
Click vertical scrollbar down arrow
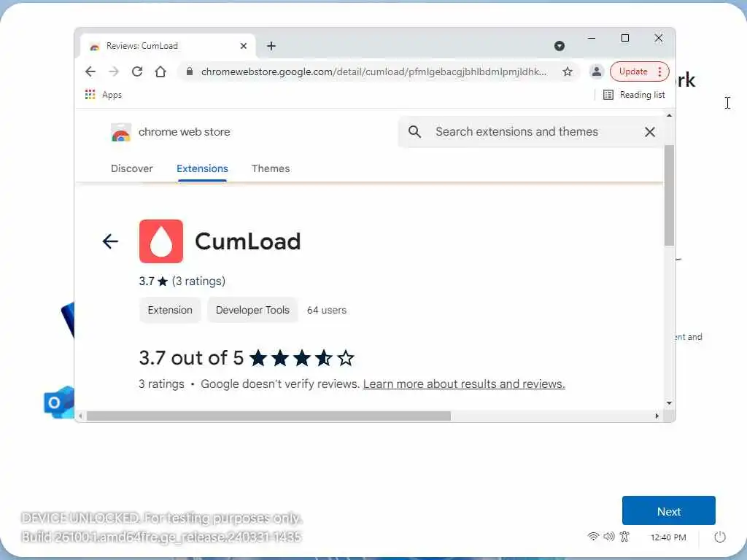(x=670, y=402)
